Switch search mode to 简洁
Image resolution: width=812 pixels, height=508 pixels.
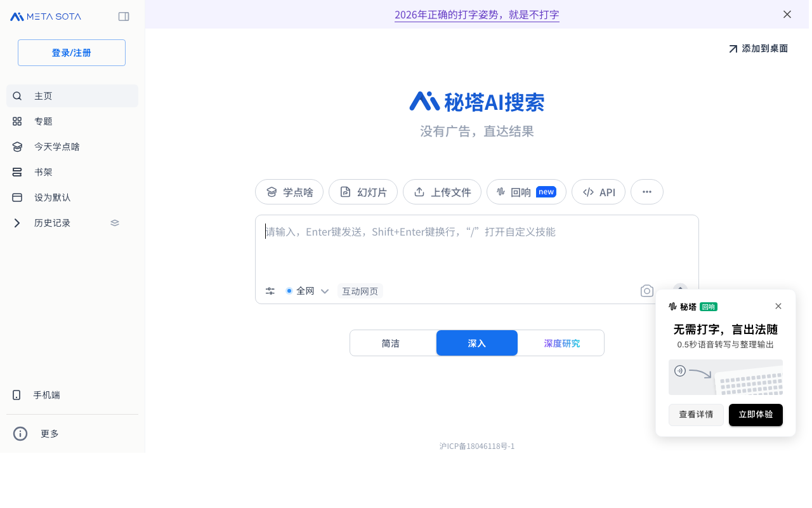(391, 343)
